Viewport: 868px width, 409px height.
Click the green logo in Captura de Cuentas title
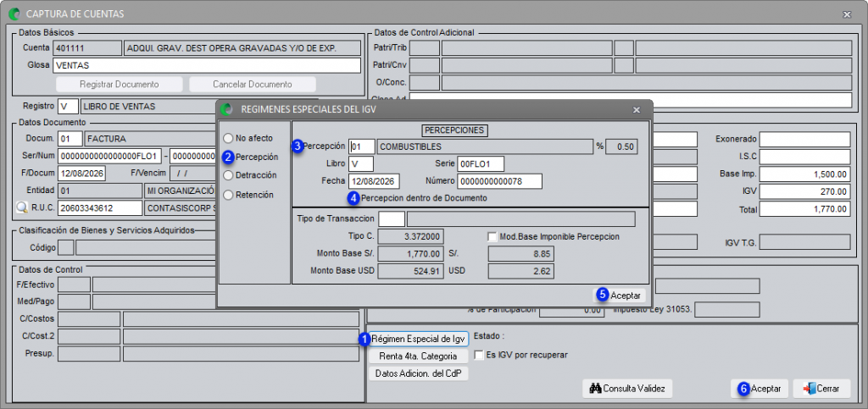pos(15,14)
